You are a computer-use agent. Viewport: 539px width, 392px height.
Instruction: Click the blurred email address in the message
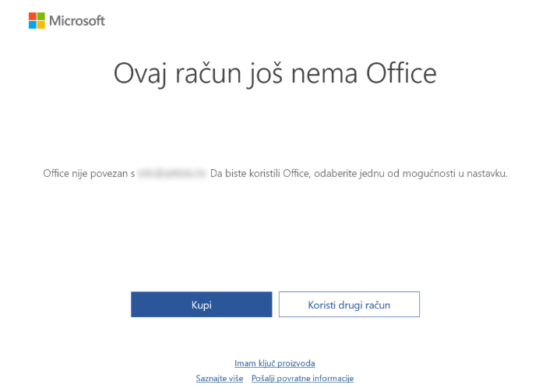(x=172, y=173)
